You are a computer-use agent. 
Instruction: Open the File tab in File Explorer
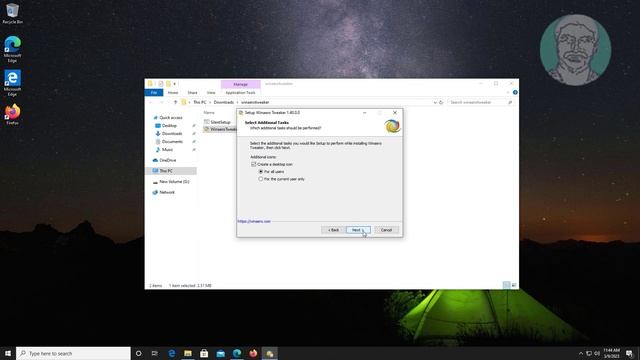(154, 93)
